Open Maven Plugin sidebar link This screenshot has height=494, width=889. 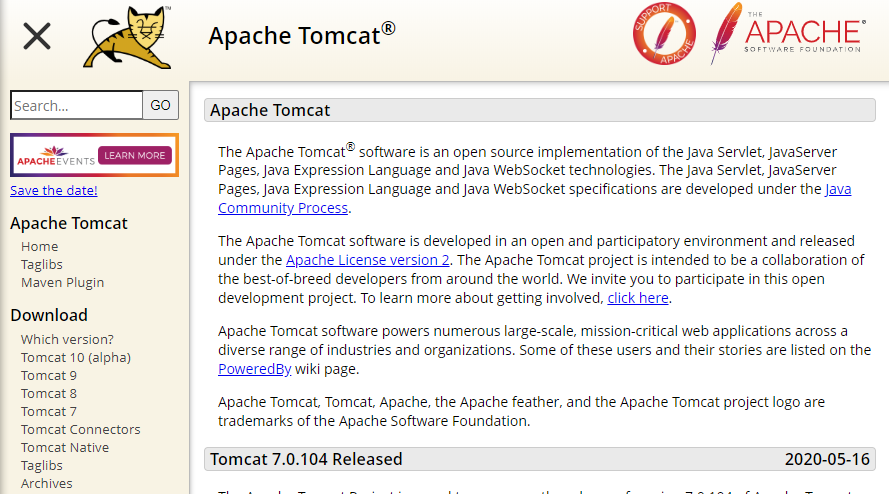point(62,282)
